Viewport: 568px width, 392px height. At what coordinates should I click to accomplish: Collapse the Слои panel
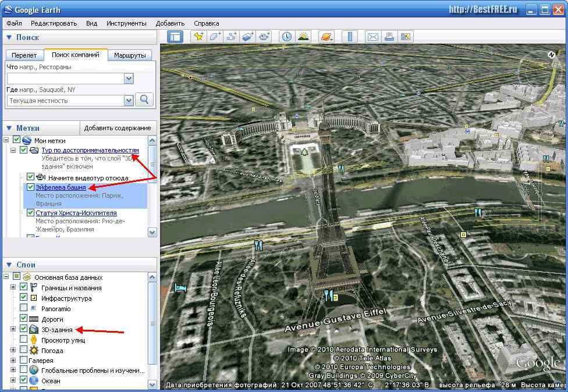(9, 265)
